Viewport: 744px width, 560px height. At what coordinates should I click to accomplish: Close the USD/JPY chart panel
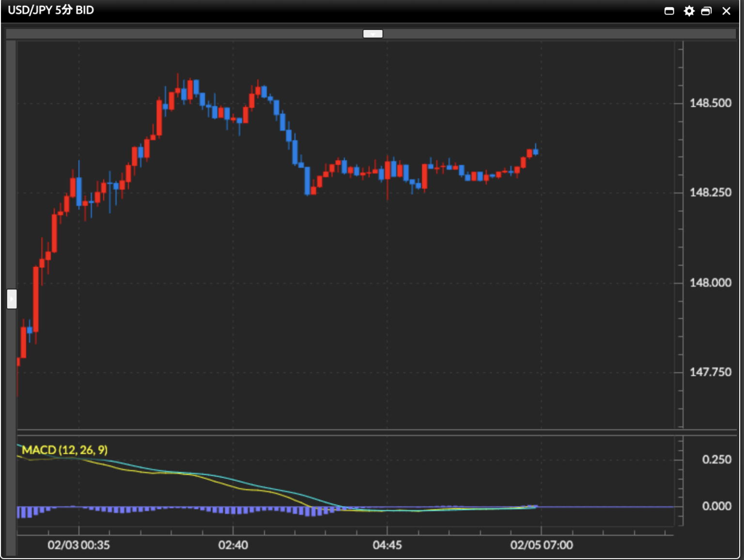click(x=726, y=11)
